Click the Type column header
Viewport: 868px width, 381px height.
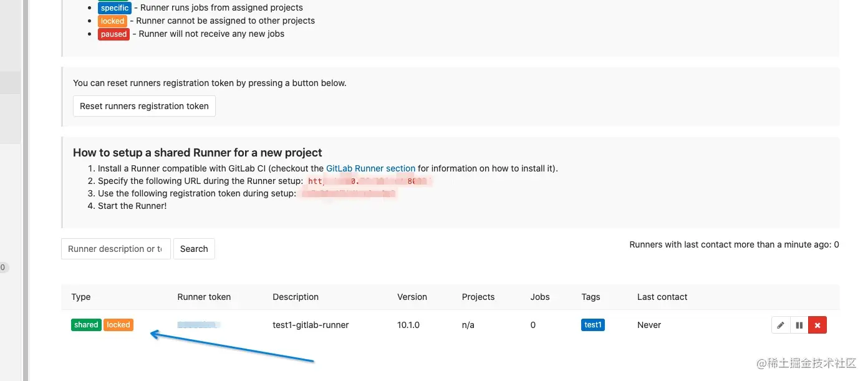[x=81, y=297]
